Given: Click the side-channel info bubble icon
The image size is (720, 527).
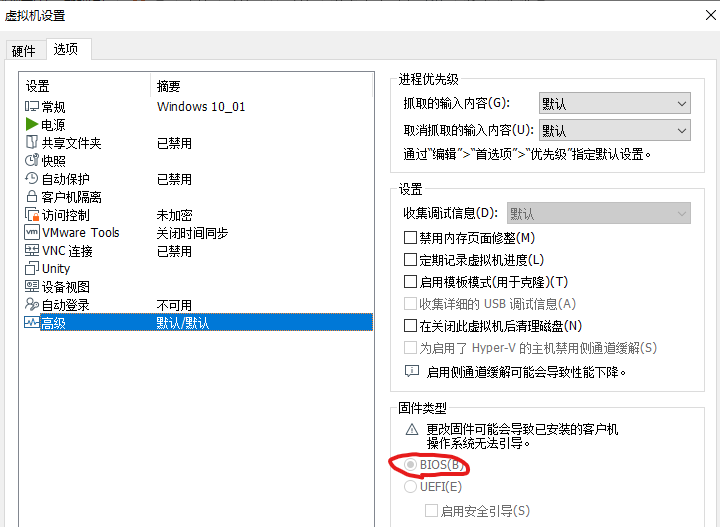Looking at the screenshot, I should tap(412, 370).
